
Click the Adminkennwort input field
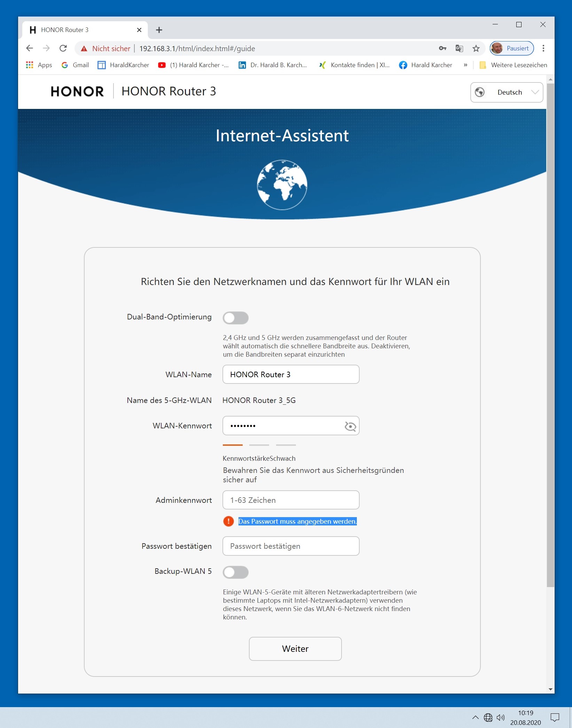click(x=291, y=500)
